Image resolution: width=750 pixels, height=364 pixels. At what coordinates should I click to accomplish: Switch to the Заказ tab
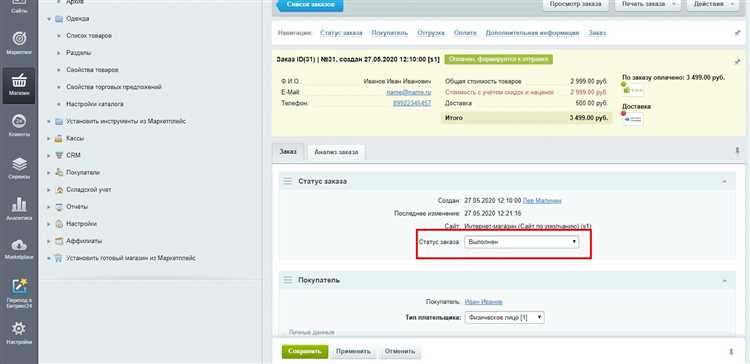pos(288,151)
